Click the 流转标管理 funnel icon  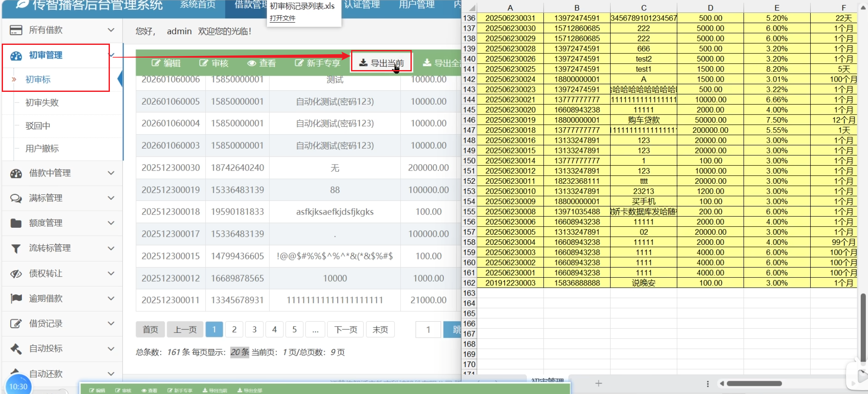(x=16, y=248)
